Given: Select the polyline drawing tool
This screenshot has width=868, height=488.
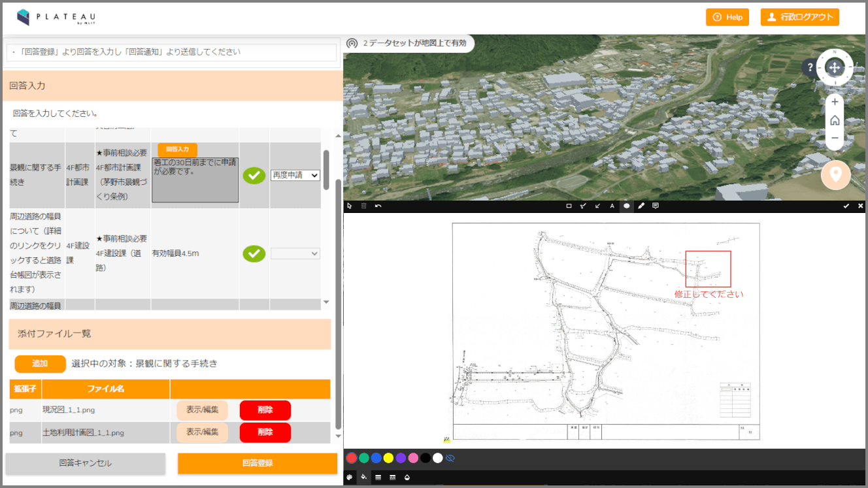Looking at the screenshot, I should tap(583, 206).
